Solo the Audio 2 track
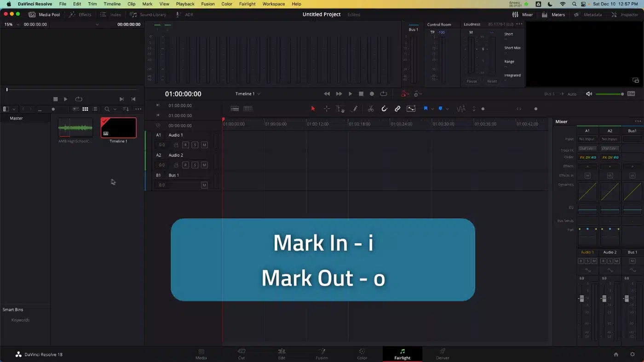Viewport: 644px width, 362px height. tap(195, 164)
